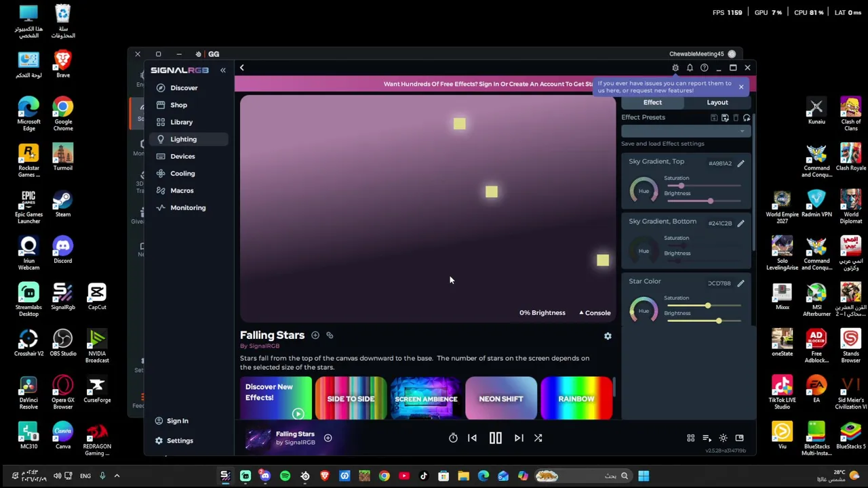Adjust Star Color hue wheel
The width and height of the screenshot is (868, 488).
(x=644, y=310)
